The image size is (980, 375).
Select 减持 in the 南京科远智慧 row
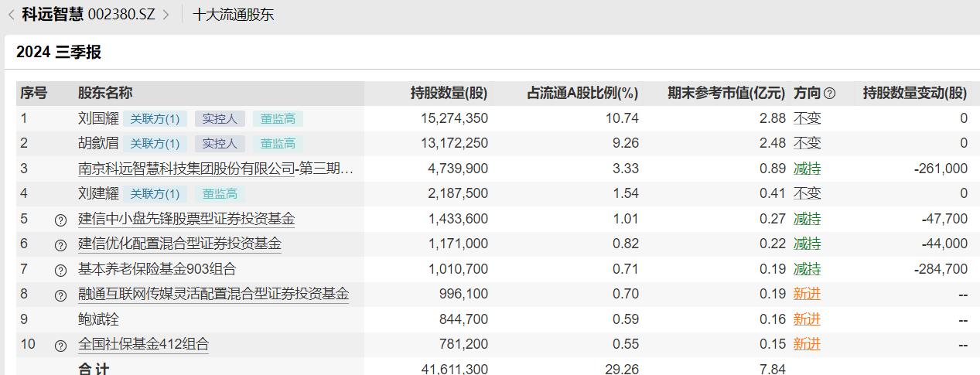(x=807, y=169)
